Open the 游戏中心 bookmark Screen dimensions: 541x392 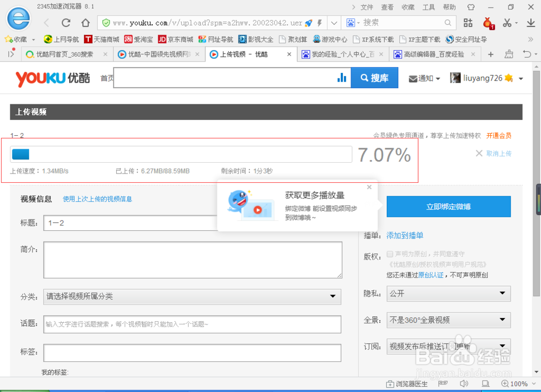click(330, 39)
